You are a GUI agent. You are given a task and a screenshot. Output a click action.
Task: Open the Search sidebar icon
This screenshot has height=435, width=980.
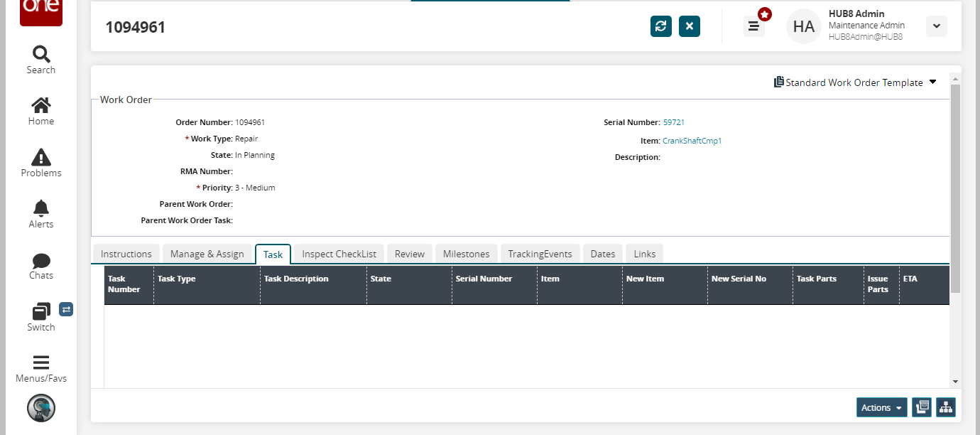coord(41,54)
